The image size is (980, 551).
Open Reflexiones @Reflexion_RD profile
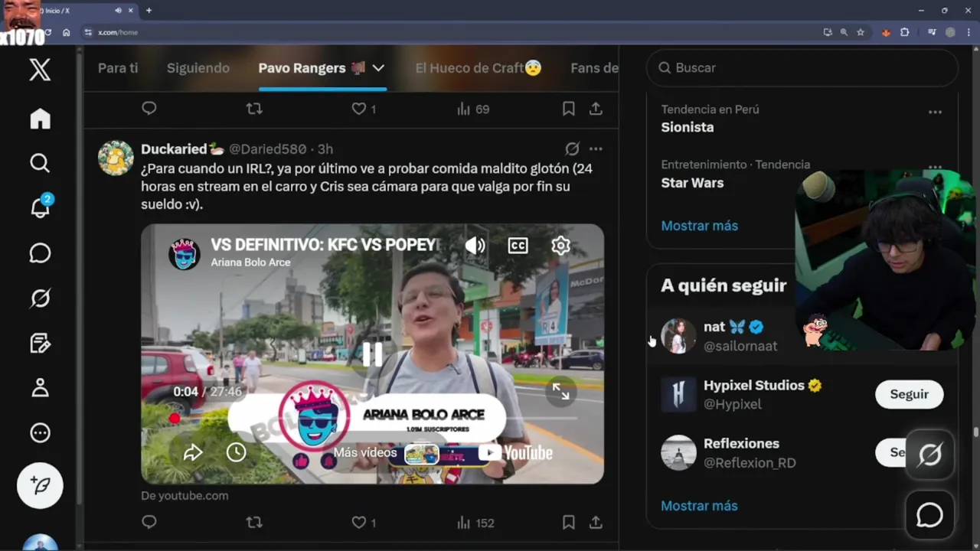tap(728, 453)
